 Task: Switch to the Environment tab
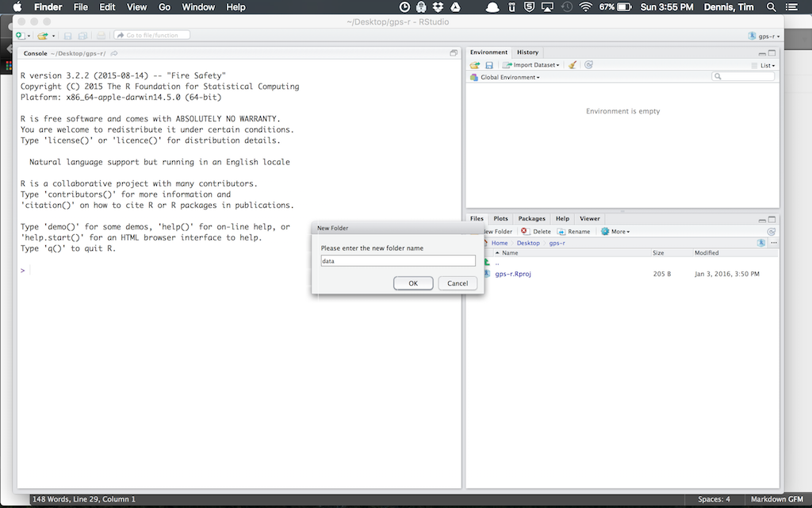[x=488, y=52]
